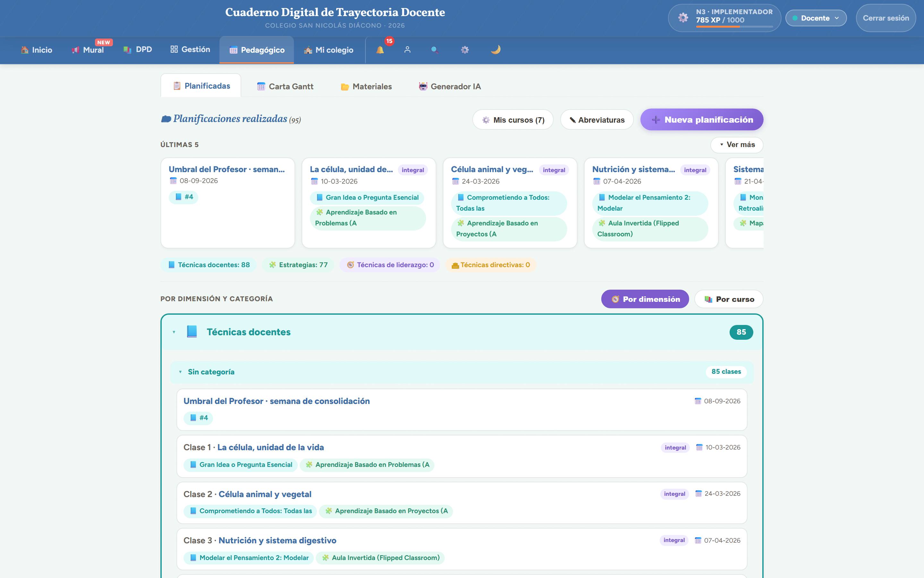Click gear icon beside N3 Implementador level
924x578 pixels.
[683, 18]
